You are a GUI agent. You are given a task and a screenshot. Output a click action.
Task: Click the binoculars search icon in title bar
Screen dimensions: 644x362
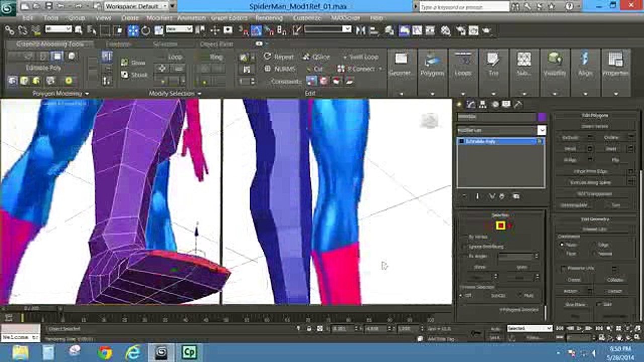coord(516,7)
